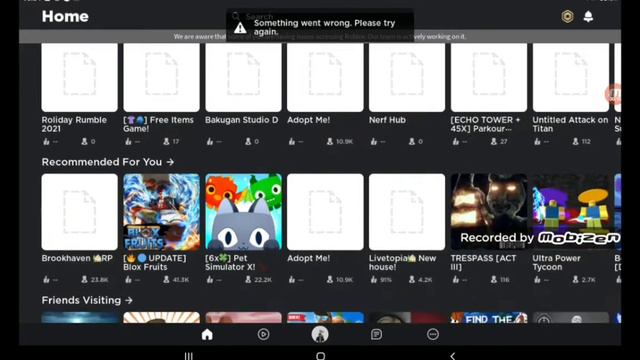This screenshot has height=360, width=640.
Task: Click '[UPDATE] Blox Fruits' title text
Action: pyautogui.click(x=155, y=262)
